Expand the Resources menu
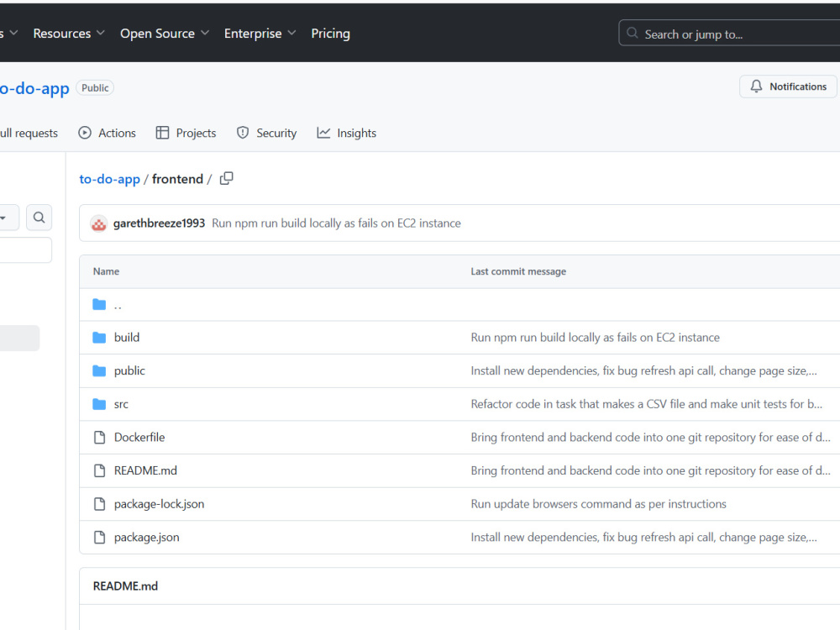Viewport: 840px width, 630px height. click(69, 34)
